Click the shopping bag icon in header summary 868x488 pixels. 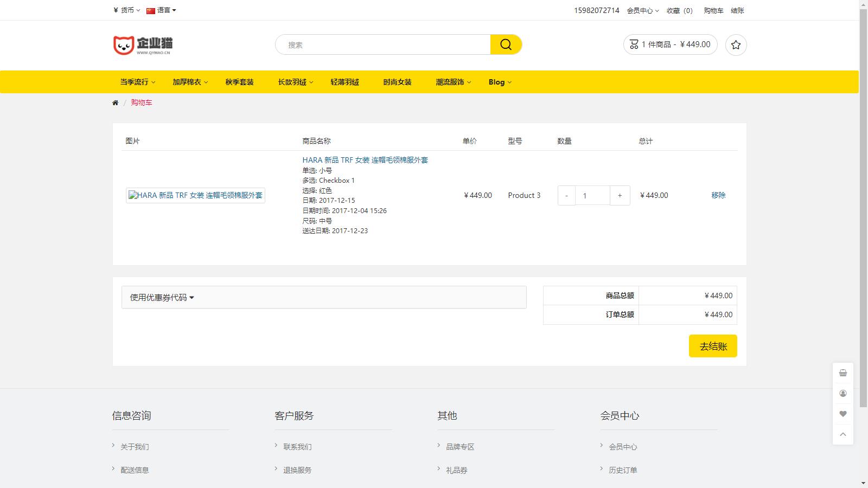coord(634,44)
